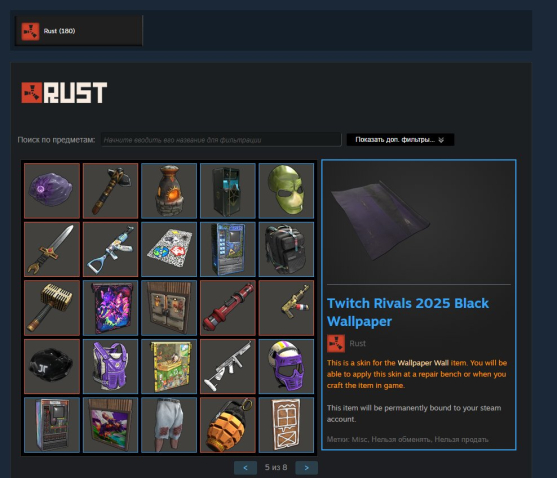Select the purple hockey-style helmet mask
Image resolution: width=557 pixels, height=478 pixels.
(x=286, y=366)
